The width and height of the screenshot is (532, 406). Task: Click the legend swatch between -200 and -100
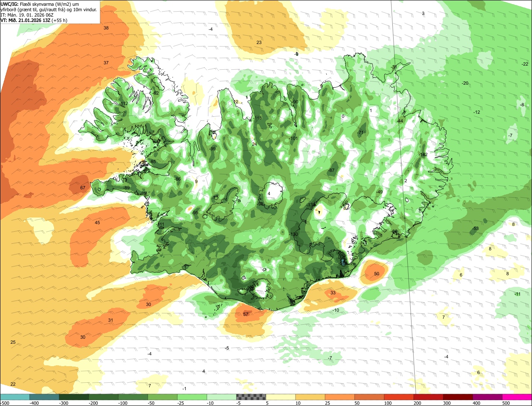pyautogui.click(x=103, y=397)
